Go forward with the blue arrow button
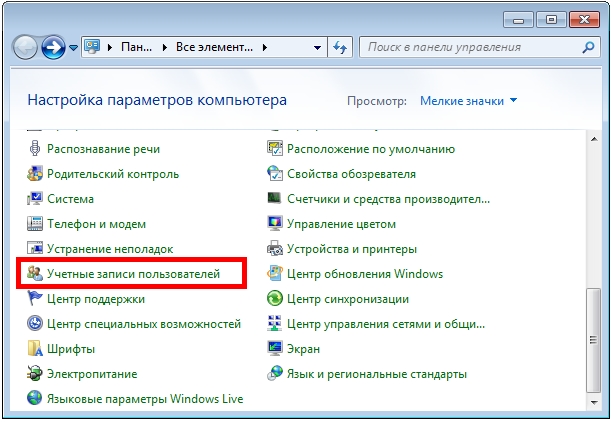612x422 pixels. pos(53,48)
